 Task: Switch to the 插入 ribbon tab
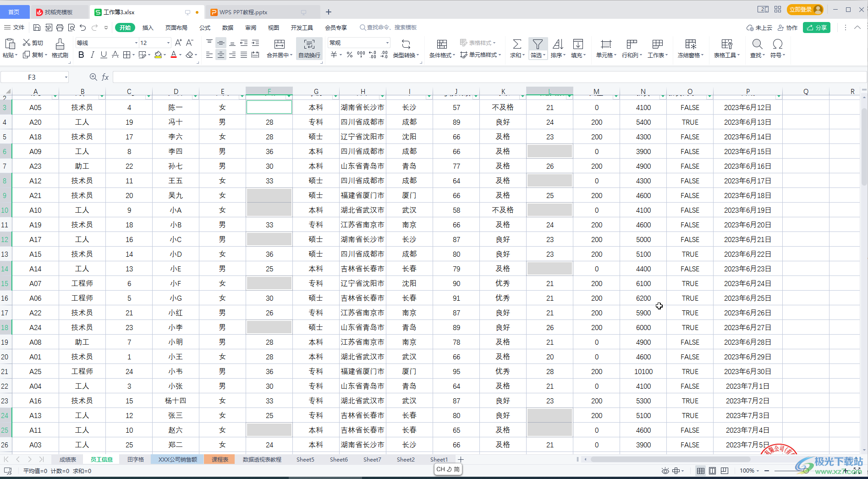pos(148,28)
